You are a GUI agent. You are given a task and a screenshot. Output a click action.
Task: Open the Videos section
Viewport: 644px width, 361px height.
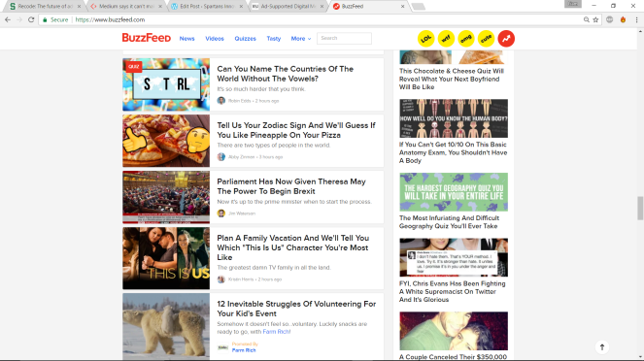click(x=215, y=39)
